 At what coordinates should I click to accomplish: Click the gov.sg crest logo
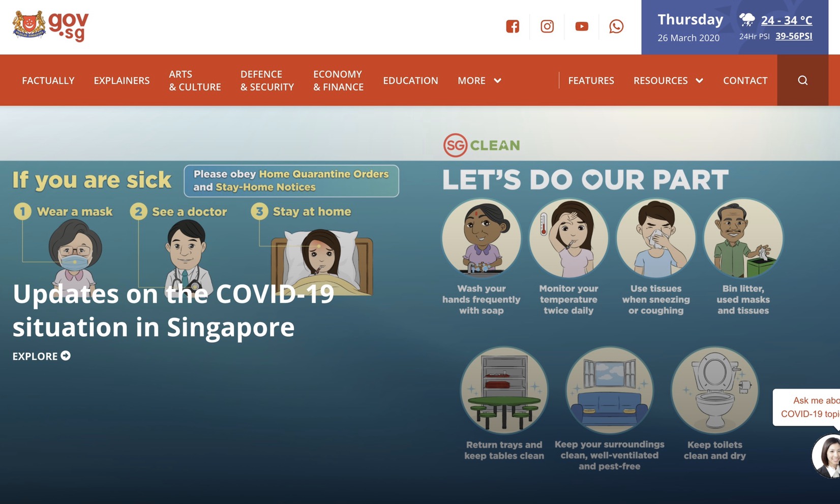coord(29,25)
